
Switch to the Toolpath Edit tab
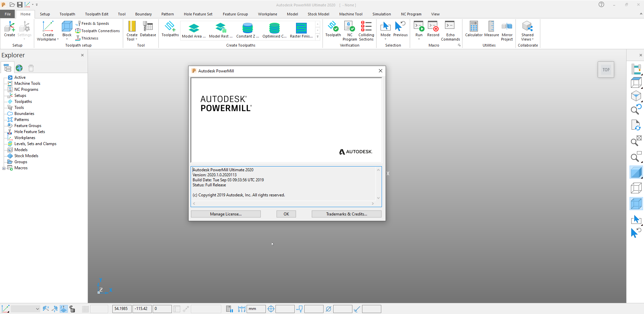pyautogui.click(x=97, y=14)
